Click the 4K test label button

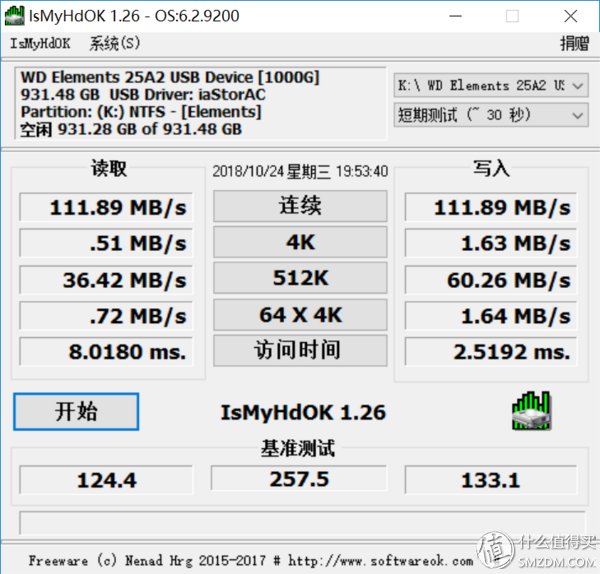[x=300, y=242]
